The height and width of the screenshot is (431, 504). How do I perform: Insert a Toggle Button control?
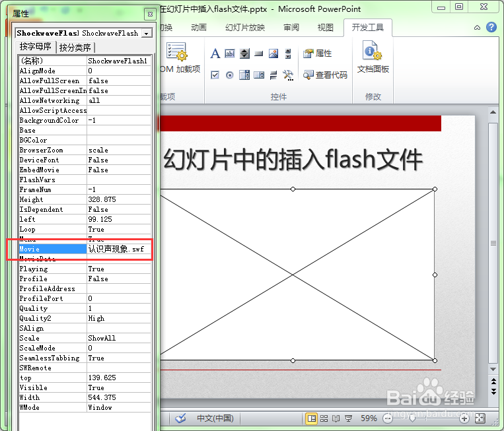point(273,75)
